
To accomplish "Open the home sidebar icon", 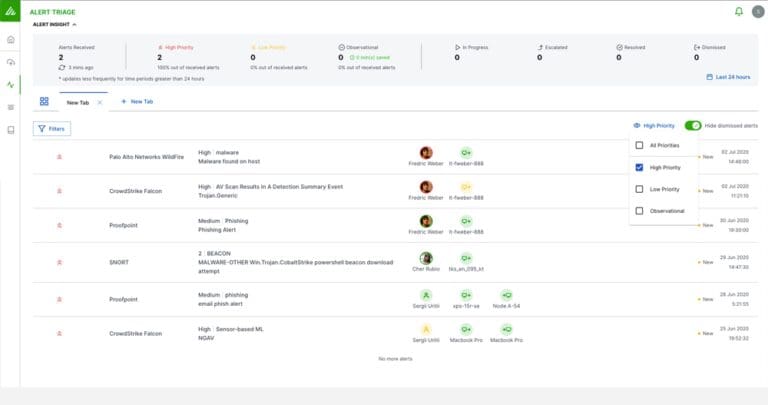I will pos(10,40).
